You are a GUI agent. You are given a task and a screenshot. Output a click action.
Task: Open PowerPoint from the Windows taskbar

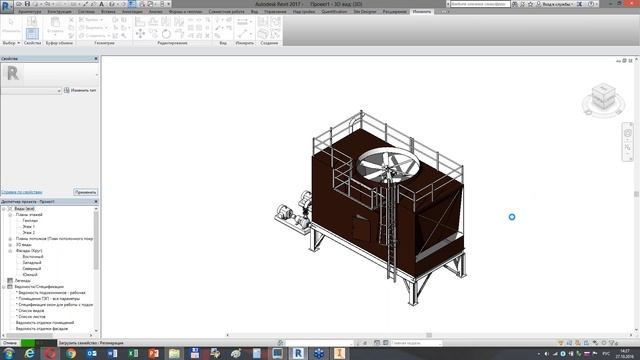click(x=154, y=353)
